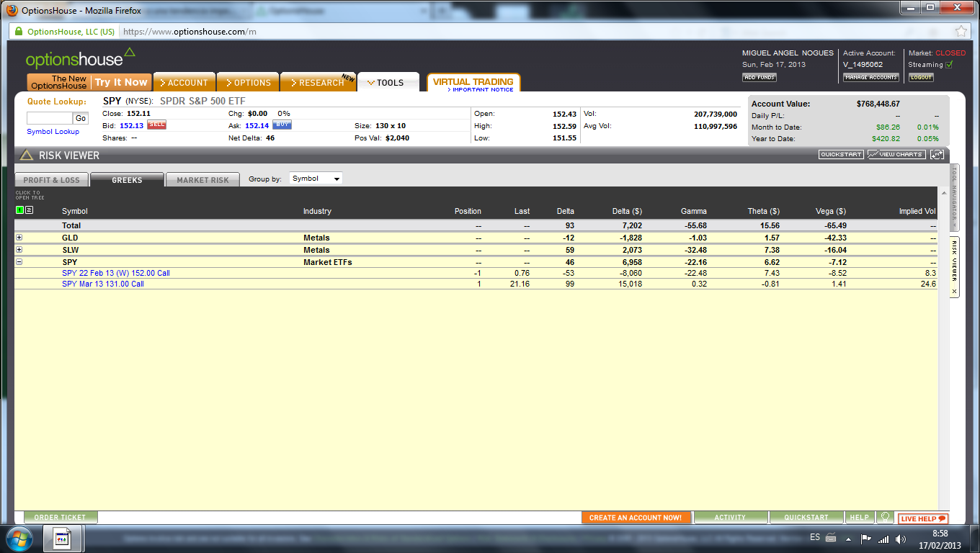Select tree level 2 button
980x553 pixels.
(29, 210)
